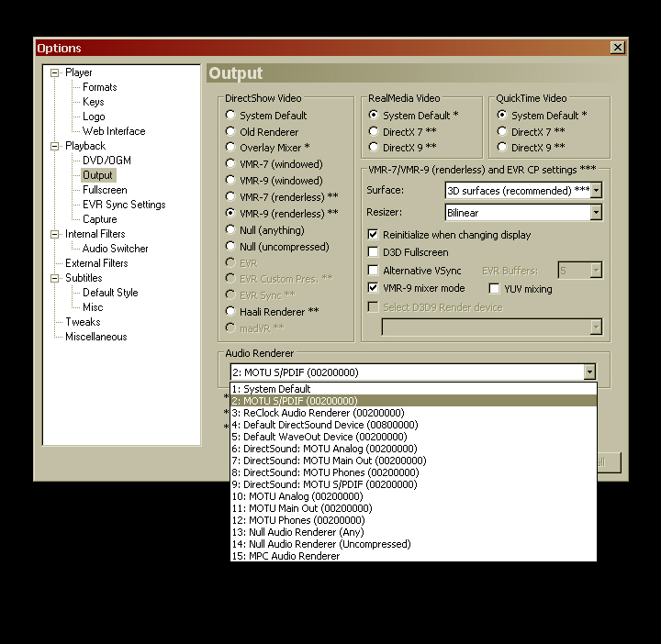
Task: Open EVR Sync Settings page
Action: point(124,205)
